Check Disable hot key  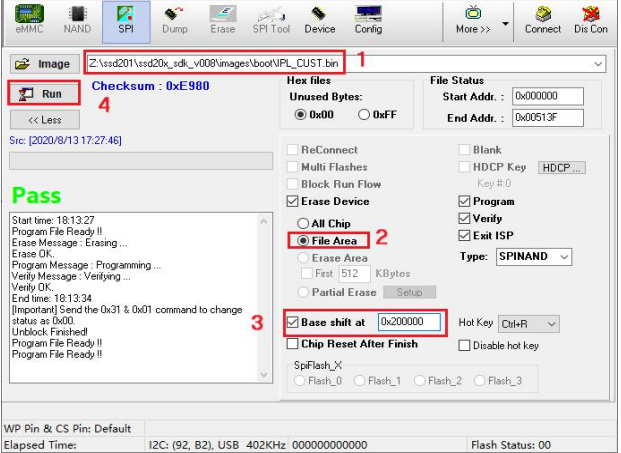tap(464, 345)
